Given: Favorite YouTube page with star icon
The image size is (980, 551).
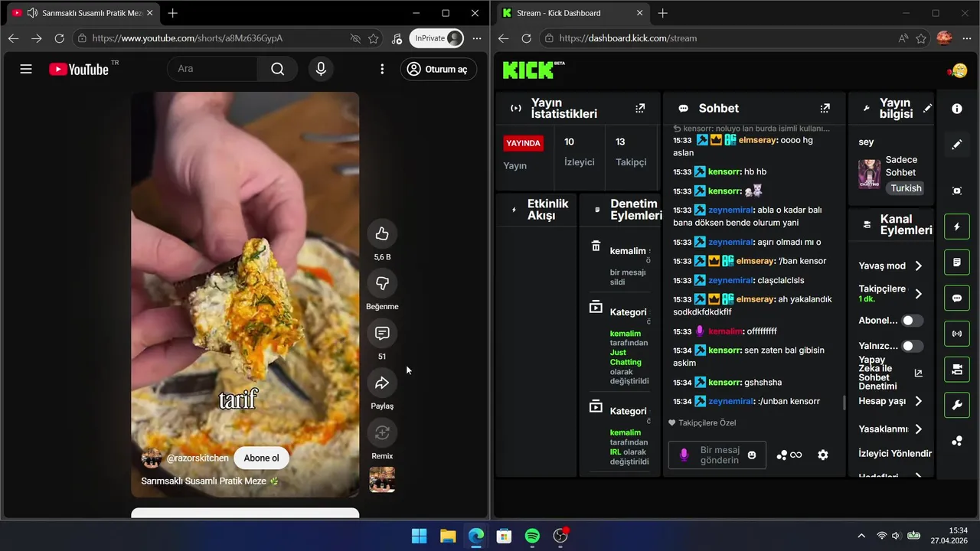Looking at the screenshot, I should tap(373, 38).
